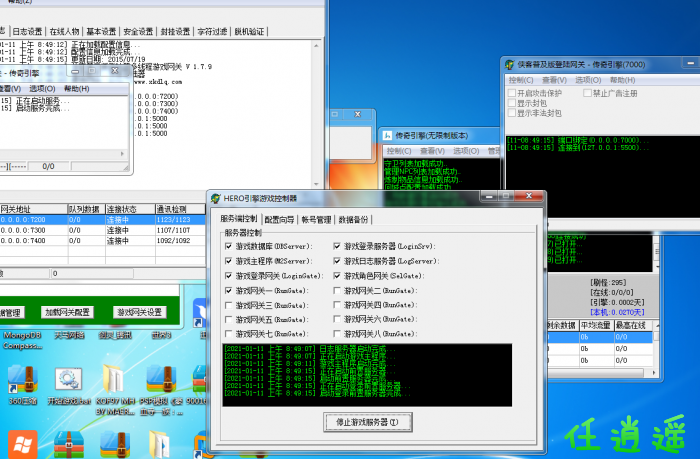Enable 游戏网关六 (RunGate) checkbox

(x=337, y=319)
